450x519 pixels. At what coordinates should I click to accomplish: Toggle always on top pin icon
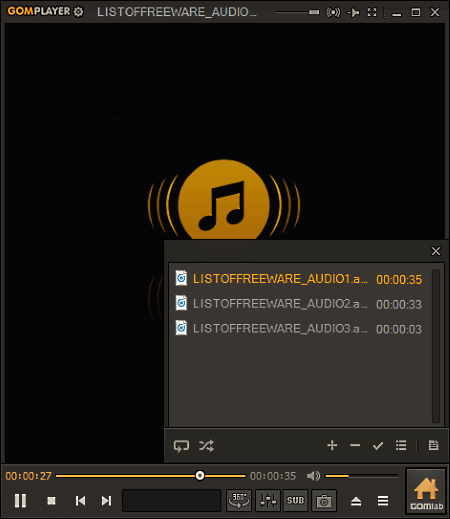click(x=353, y=12)
